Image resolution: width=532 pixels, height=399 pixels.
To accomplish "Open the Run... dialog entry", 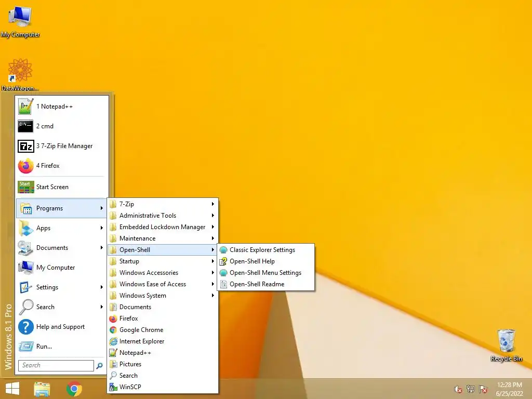I will (62, 347).
